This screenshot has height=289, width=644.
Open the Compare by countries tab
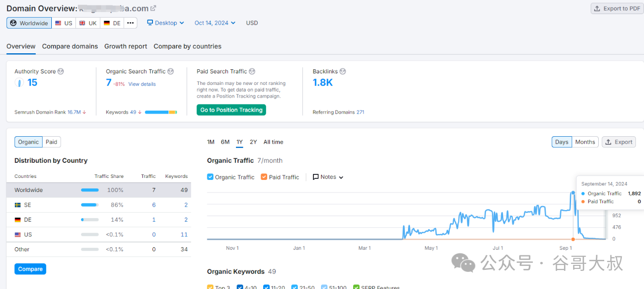[188, 46]
